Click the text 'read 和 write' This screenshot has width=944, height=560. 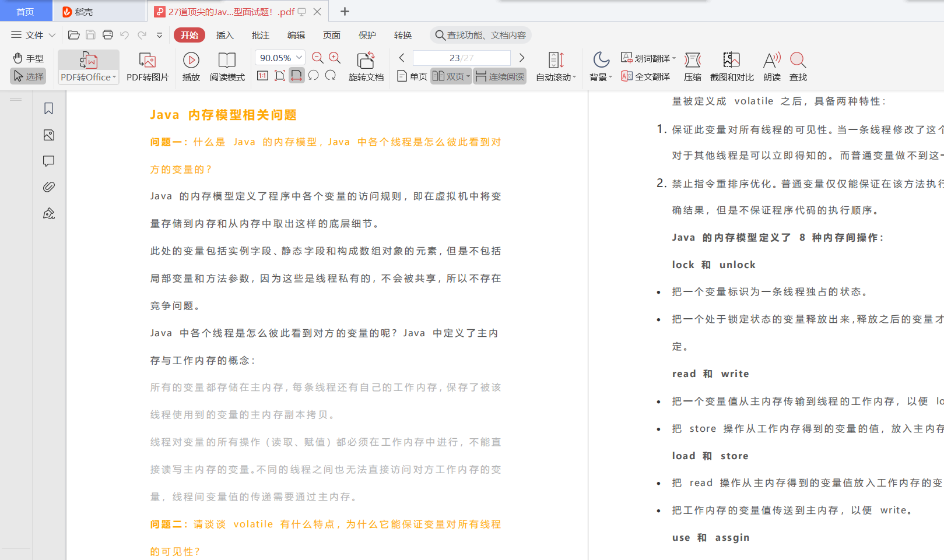click(710, 374)
